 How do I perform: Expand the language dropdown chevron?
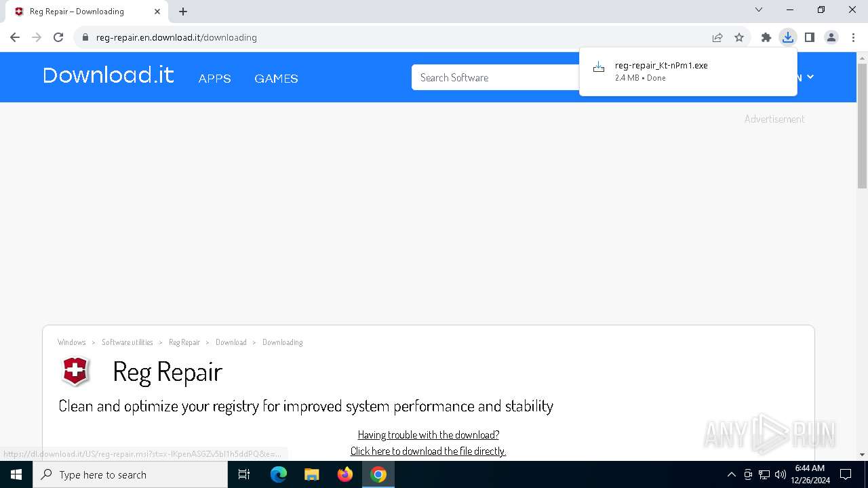point(810,77)
